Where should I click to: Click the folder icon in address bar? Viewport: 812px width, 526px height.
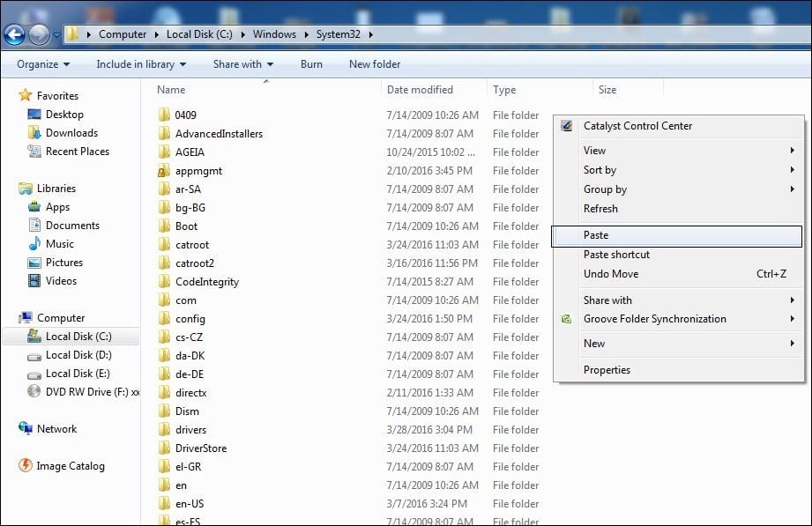coord(72,34)
